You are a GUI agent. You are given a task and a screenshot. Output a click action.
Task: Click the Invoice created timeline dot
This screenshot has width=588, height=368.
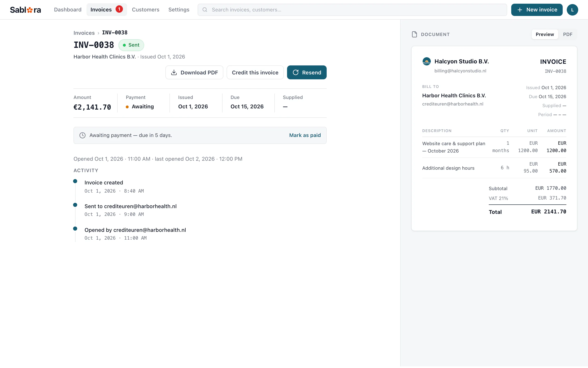[75, 181]
